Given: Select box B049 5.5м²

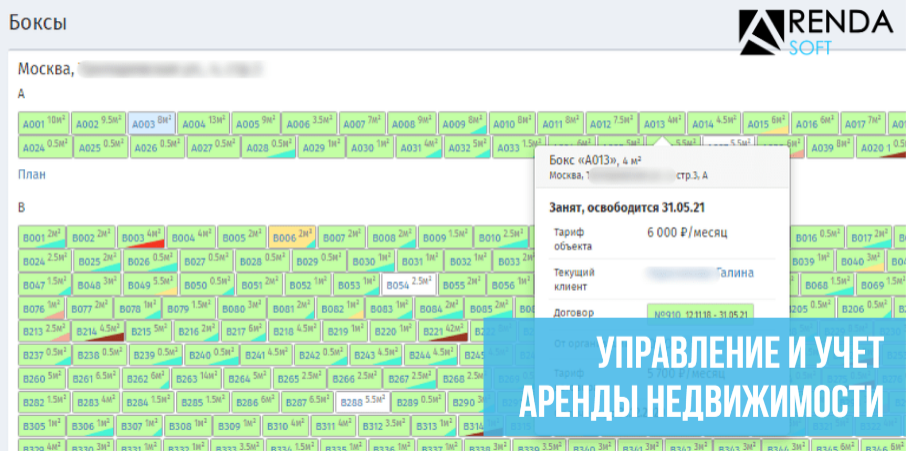Looking at the screenshot, I should tap(151, 285).
